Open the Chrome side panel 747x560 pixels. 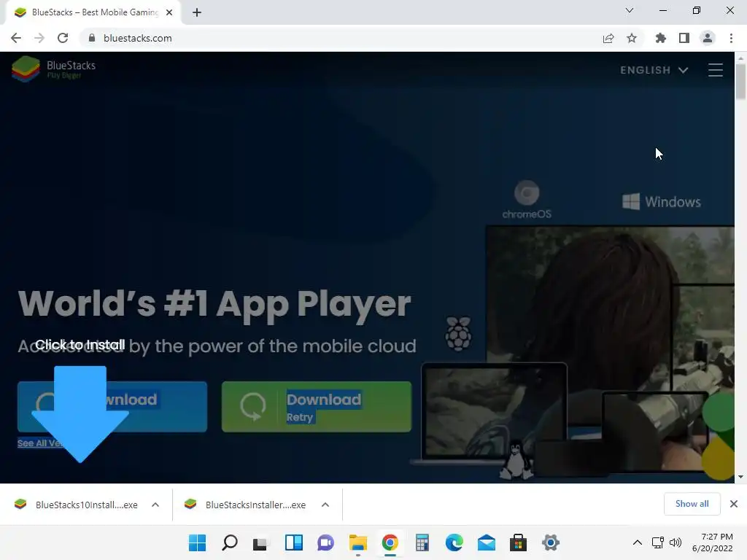(684, 38)
